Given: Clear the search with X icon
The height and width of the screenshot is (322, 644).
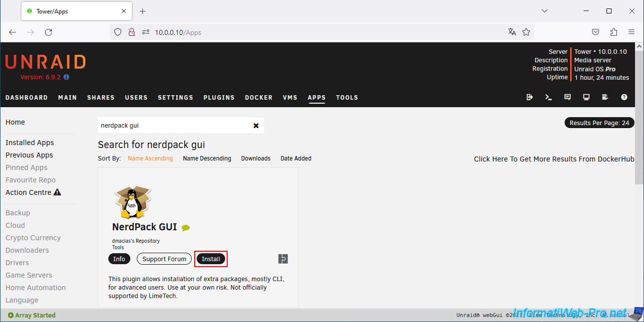Looking at the screenshot, I should pyautogui.click(x=256, y=126).
